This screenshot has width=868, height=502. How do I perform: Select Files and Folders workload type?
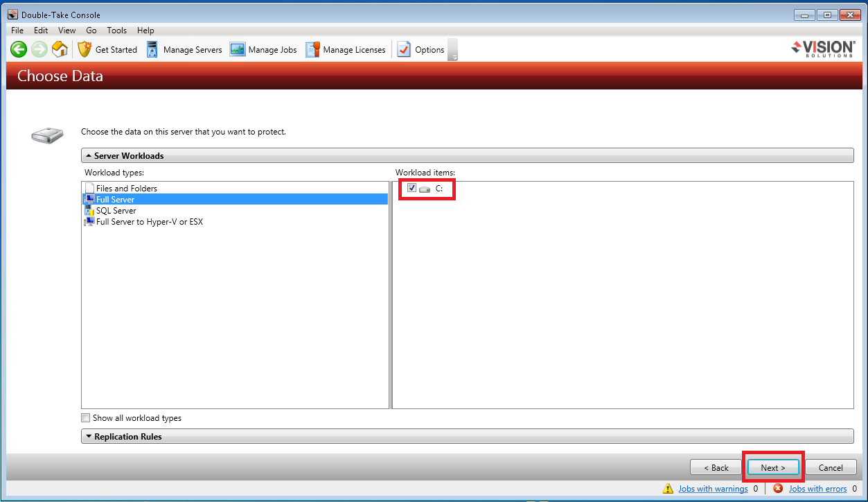126,189
